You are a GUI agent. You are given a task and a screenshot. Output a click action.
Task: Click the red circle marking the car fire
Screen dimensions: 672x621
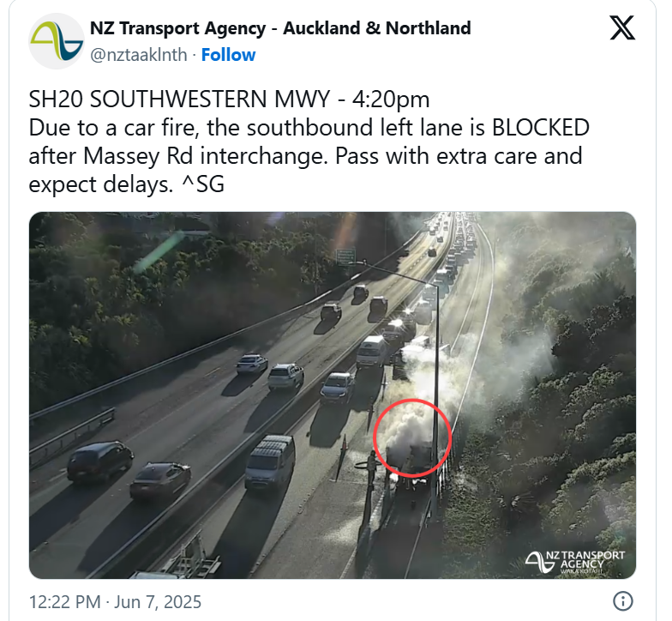click(x=412, y=437)
